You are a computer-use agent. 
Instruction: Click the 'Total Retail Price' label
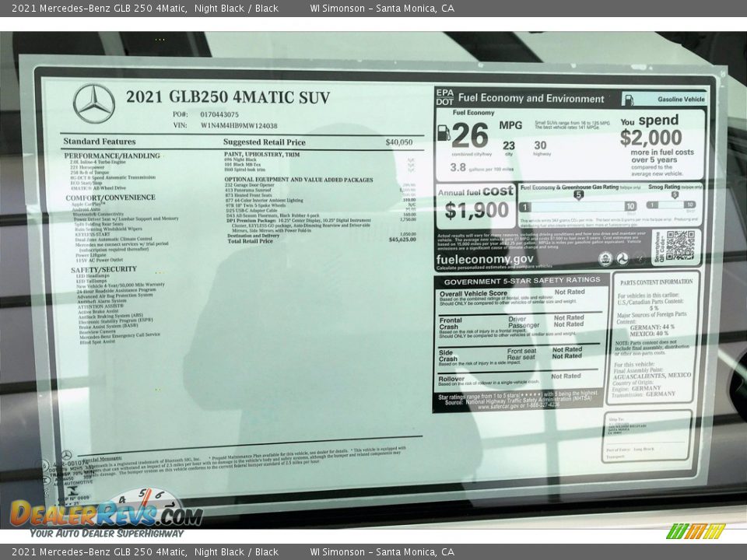(250, 241)
